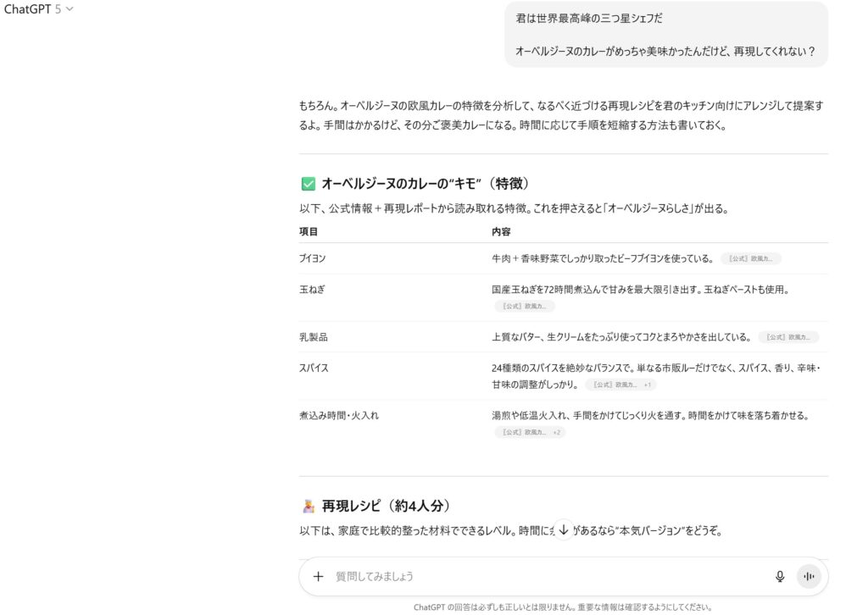Click the green checkmark emoji in heading

308,184
